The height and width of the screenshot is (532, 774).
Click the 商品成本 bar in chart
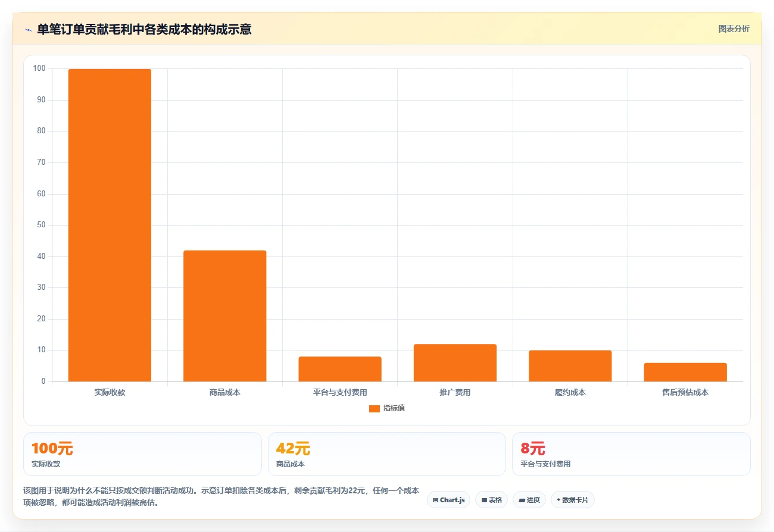[224, 316]
